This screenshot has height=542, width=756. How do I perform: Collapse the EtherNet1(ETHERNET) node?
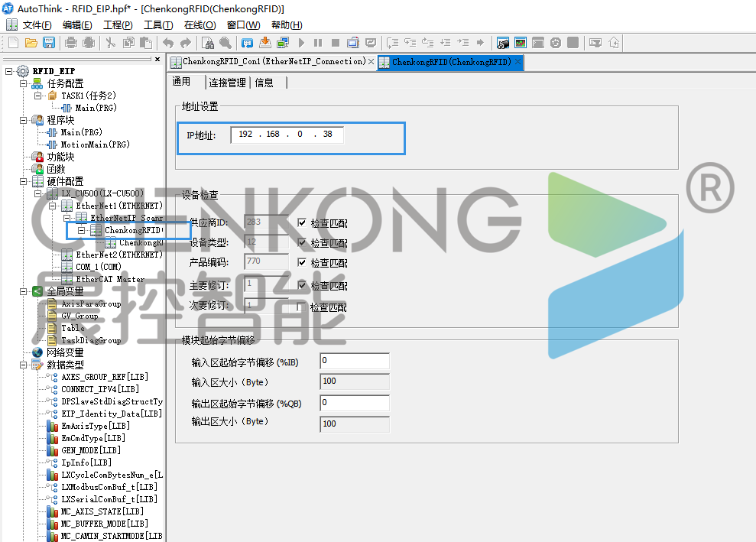tap(52, 206)
